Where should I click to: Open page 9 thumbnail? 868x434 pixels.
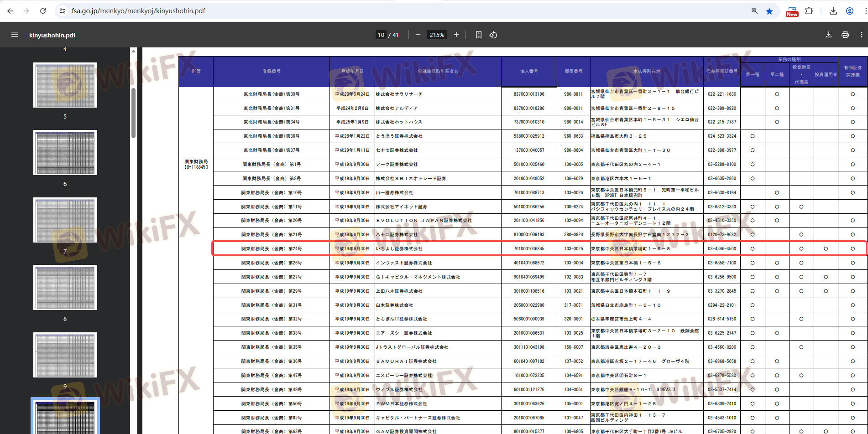tap(65, 355)
